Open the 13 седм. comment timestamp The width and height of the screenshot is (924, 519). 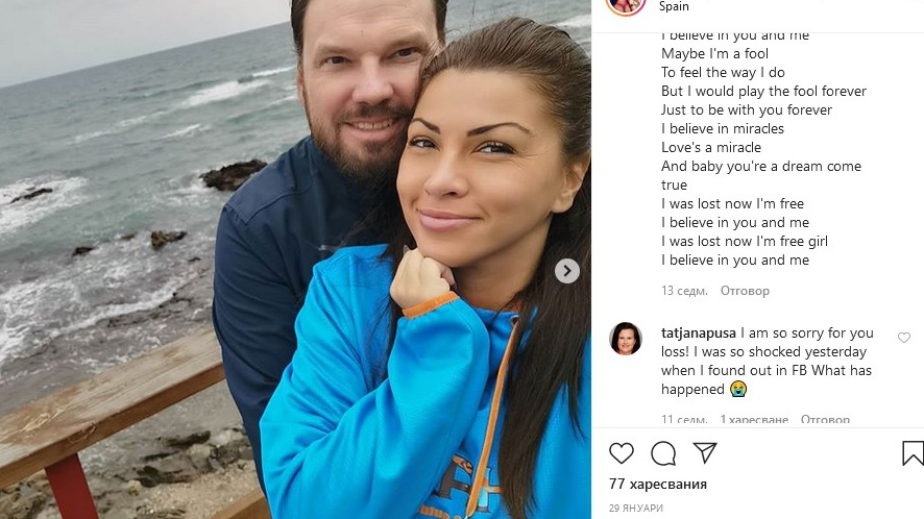tap(684, 290)
